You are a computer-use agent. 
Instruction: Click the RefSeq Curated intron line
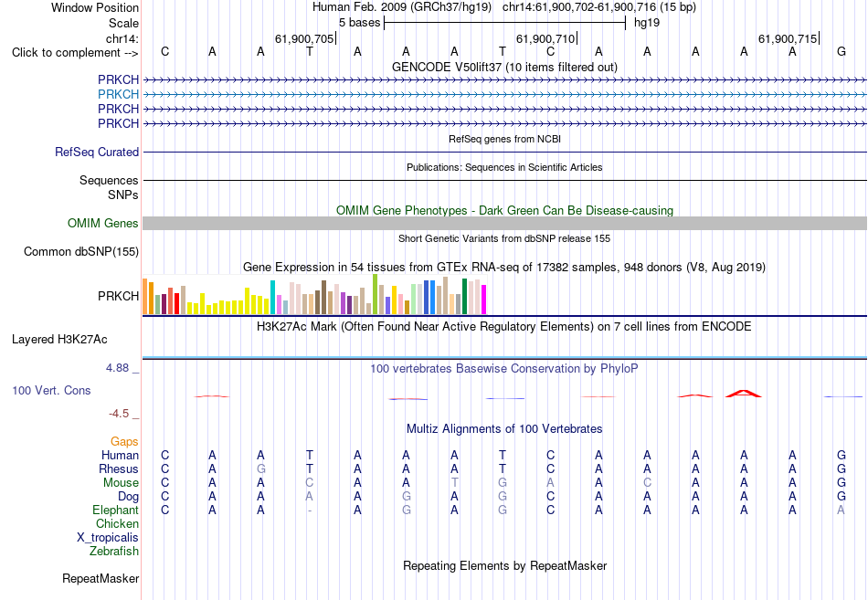click(x=504, y=152)
